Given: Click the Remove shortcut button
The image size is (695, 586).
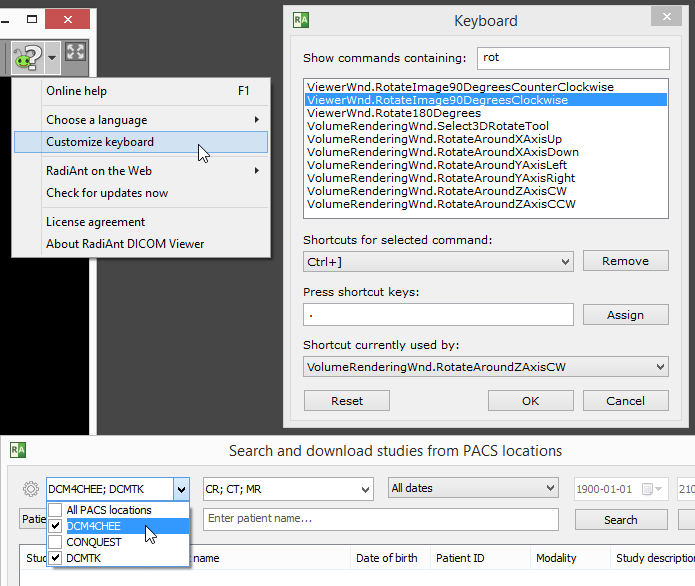Looking at the screenshot, I should coord(625,261).
